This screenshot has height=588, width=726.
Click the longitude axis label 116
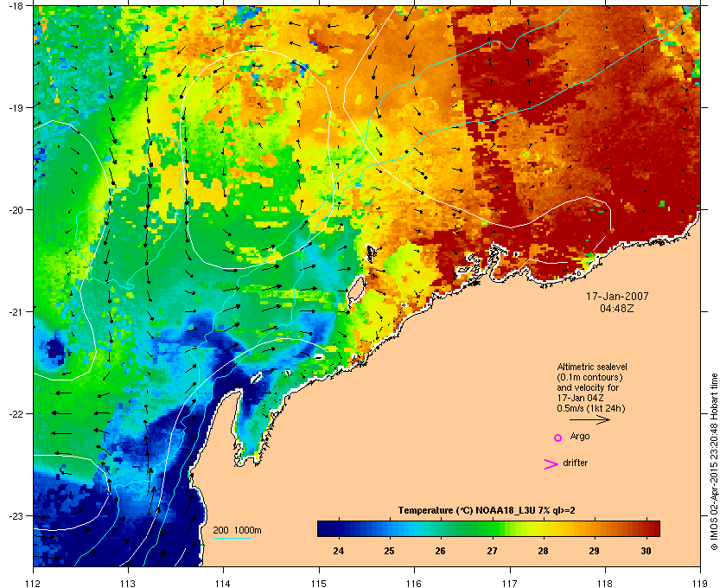click(x=414, y=583)
